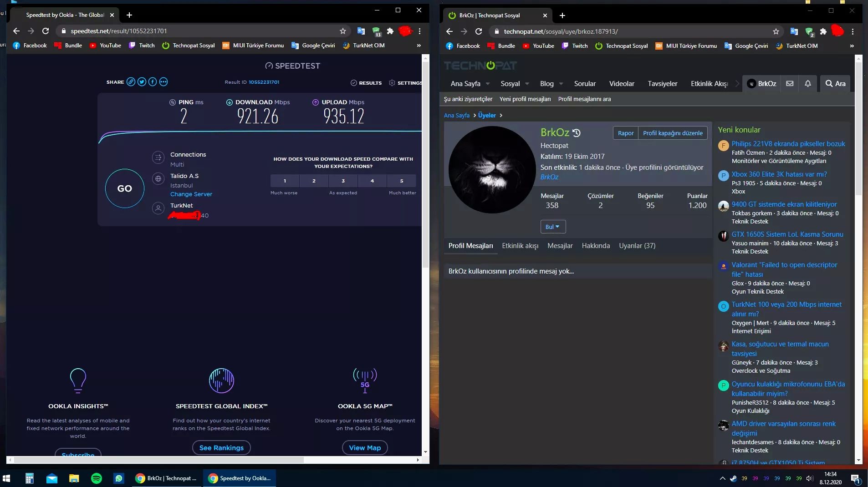The image size is (868, 487).
Task: Click the See Rankings button
Action: [x=221, y=448]
